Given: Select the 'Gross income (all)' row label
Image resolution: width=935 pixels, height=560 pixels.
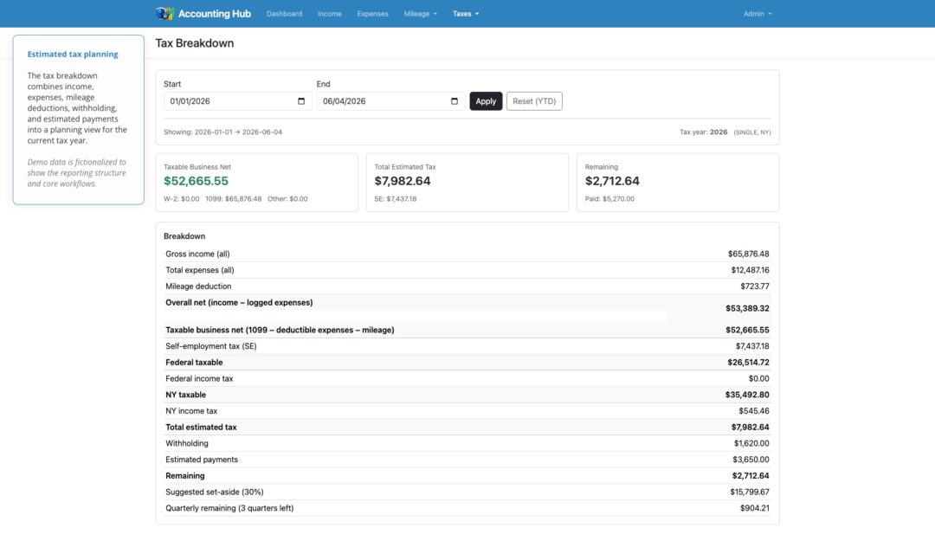Looking at the screenshot, I should point(197,254).
